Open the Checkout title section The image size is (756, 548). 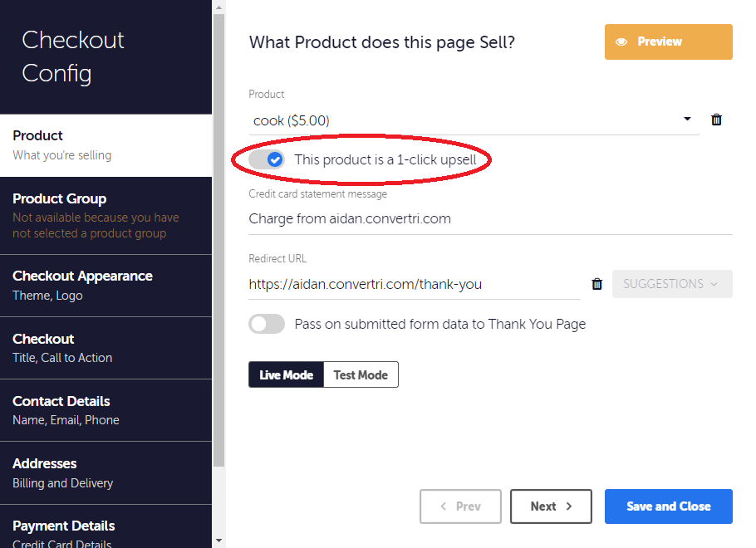coord(106,347)
